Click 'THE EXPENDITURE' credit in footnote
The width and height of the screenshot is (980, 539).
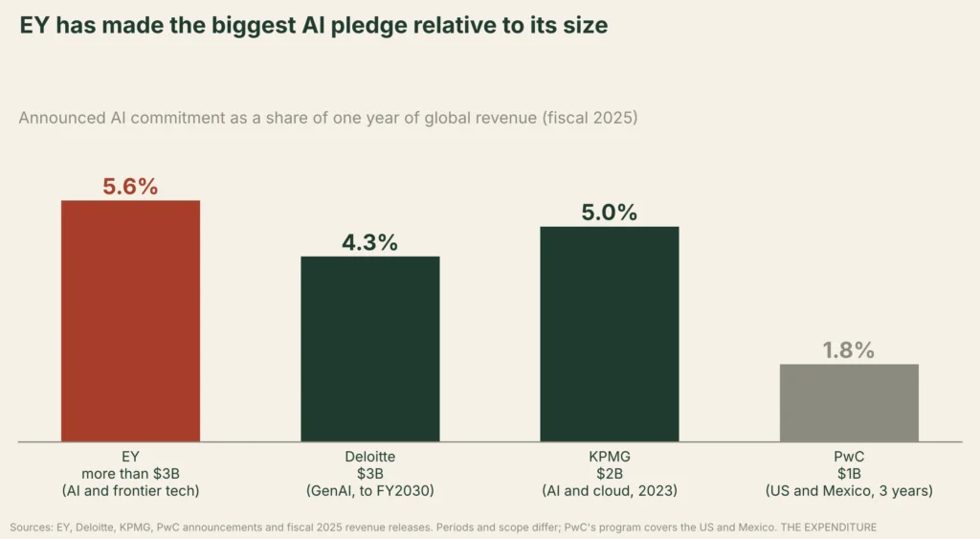click(x=829, y=528)
